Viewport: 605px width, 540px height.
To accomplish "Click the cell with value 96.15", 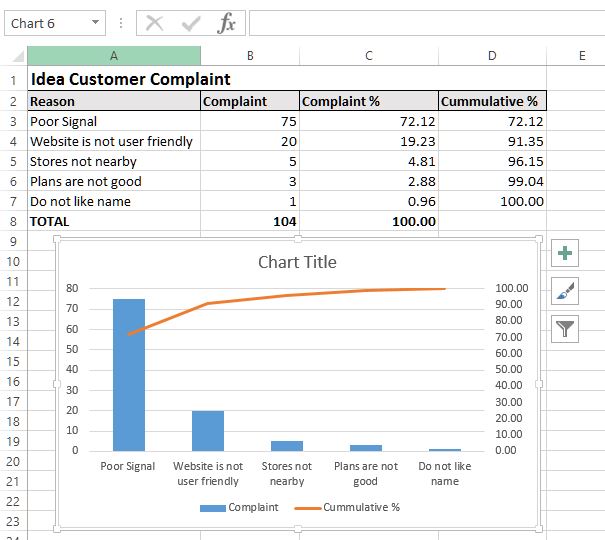I will [492, 162].
